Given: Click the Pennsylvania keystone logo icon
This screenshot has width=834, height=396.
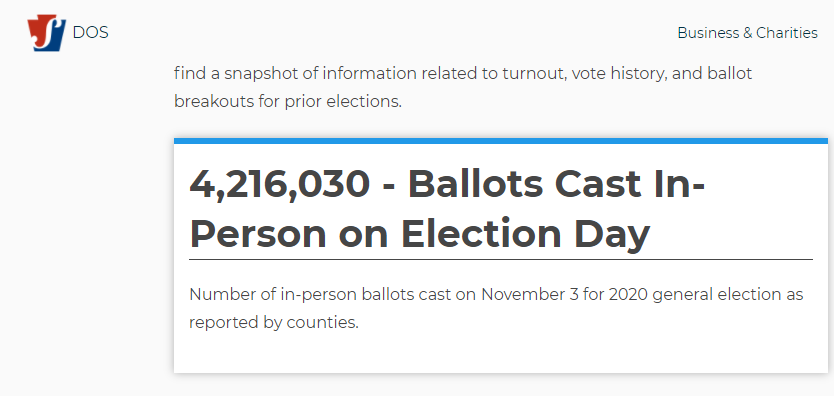Looking at the screenshot, I should pyautogui.click(x=47, y=33).
